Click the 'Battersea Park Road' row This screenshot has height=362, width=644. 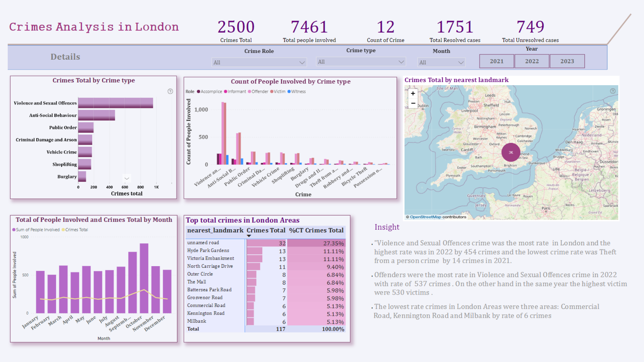click(266, 290)
